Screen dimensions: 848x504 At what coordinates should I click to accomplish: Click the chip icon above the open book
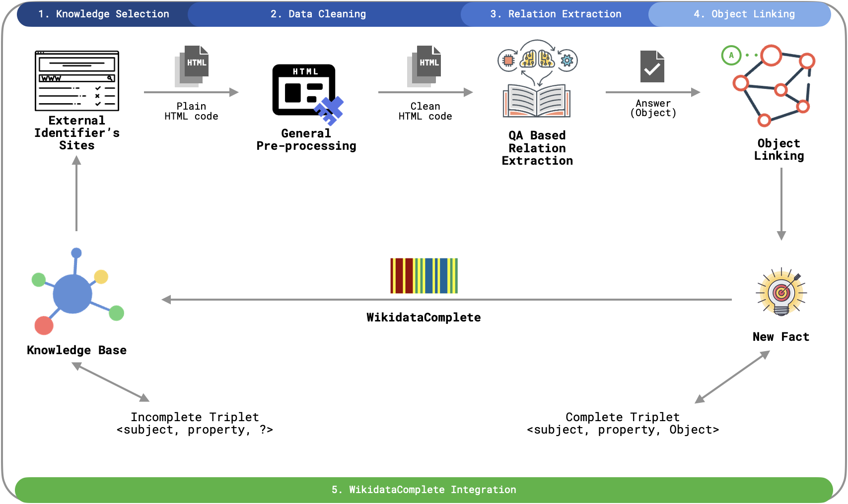[x=508, y=61]
